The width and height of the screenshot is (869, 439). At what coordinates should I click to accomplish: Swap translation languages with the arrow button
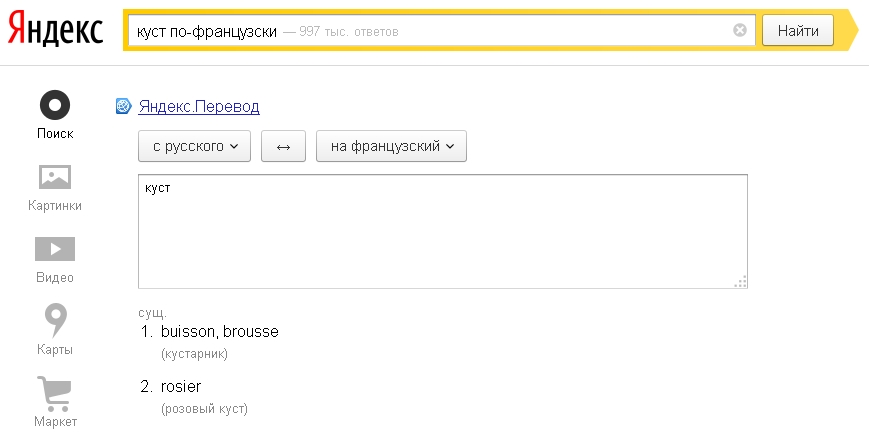[x=283, y=146]
